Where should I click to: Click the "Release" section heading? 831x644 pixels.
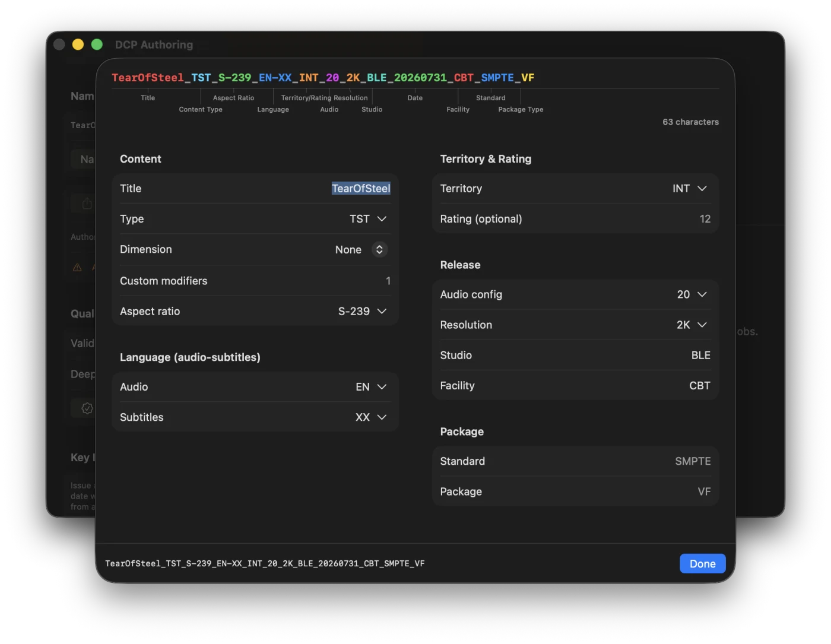pos(460,265)
